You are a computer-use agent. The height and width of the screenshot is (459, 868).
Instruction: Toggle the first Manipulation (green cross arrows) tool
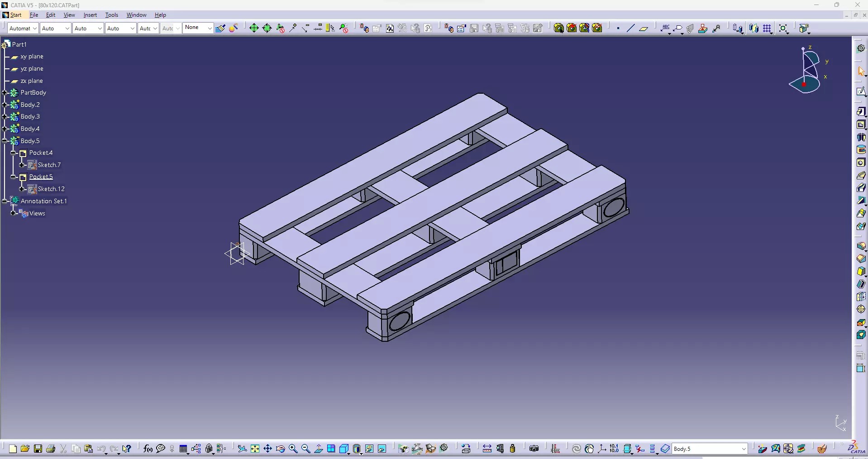tap(254, 28)
